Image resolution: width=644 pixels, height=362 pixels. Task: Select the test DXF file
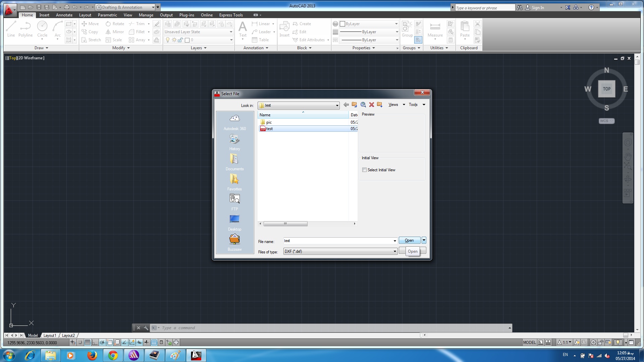269,129
